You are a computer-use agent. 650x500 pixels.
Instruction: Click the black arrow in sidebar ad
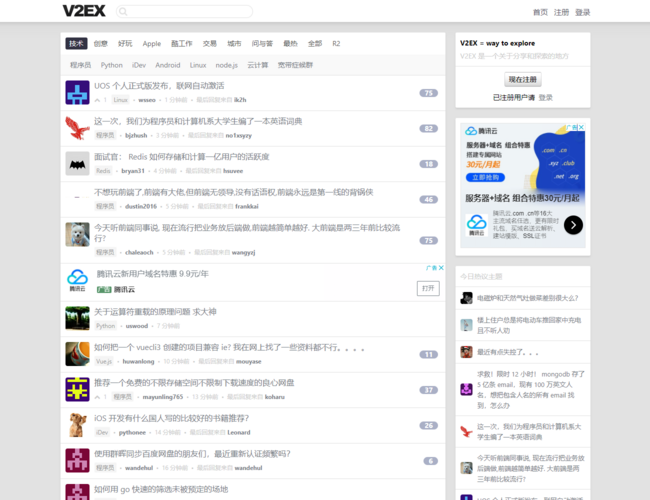[573, 225]
